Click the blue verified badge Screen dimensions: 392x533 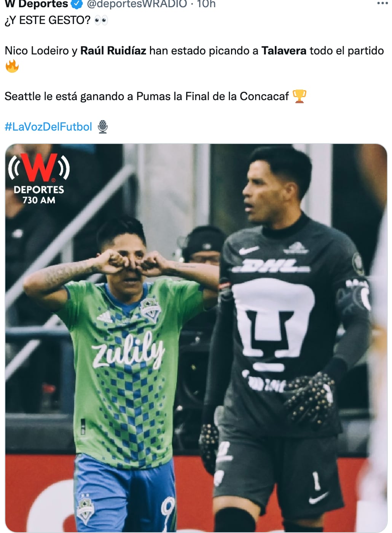click(x=77, y=4)
